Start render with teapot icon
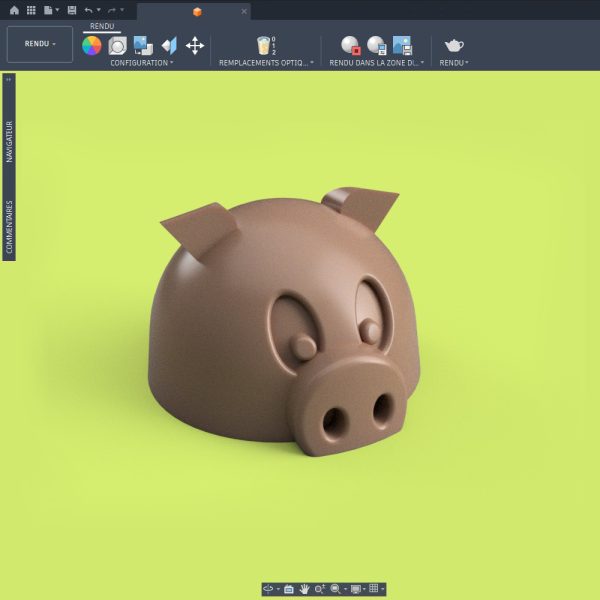This screenshot has width=600, height=600. [454, 46]
